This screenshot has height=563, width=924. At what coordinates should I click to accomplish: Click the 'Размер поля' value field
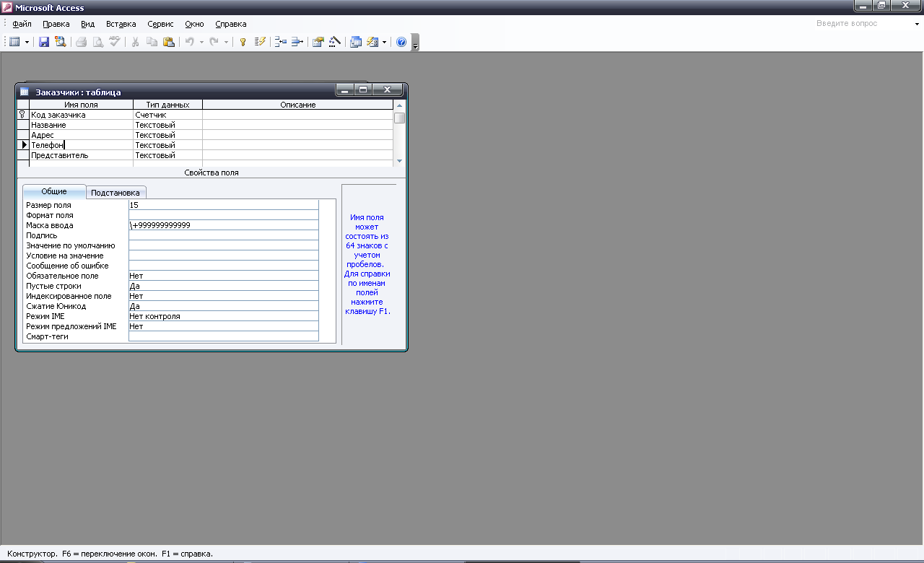pos(223,205)
